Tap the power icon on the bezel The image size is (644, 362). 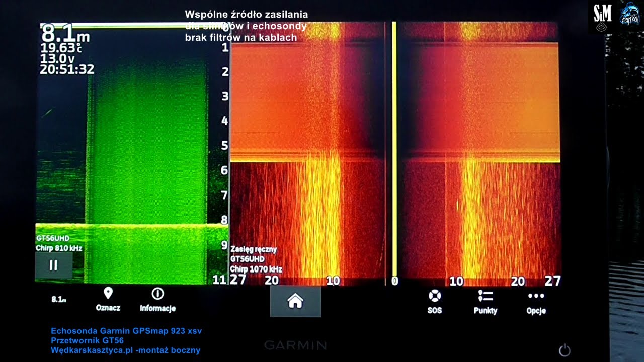pyautogui.click(x=565, y=350)
